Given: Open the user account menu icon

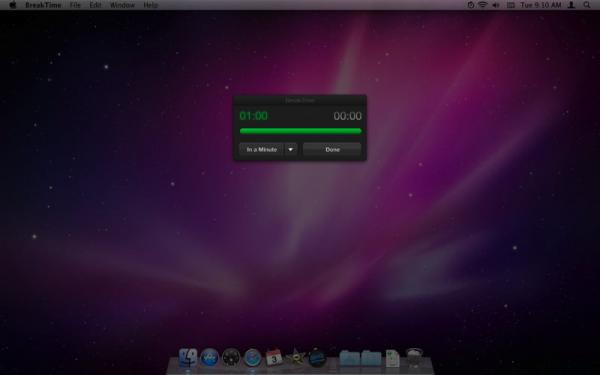Looking at the screenshot, I should pos(571,5).
